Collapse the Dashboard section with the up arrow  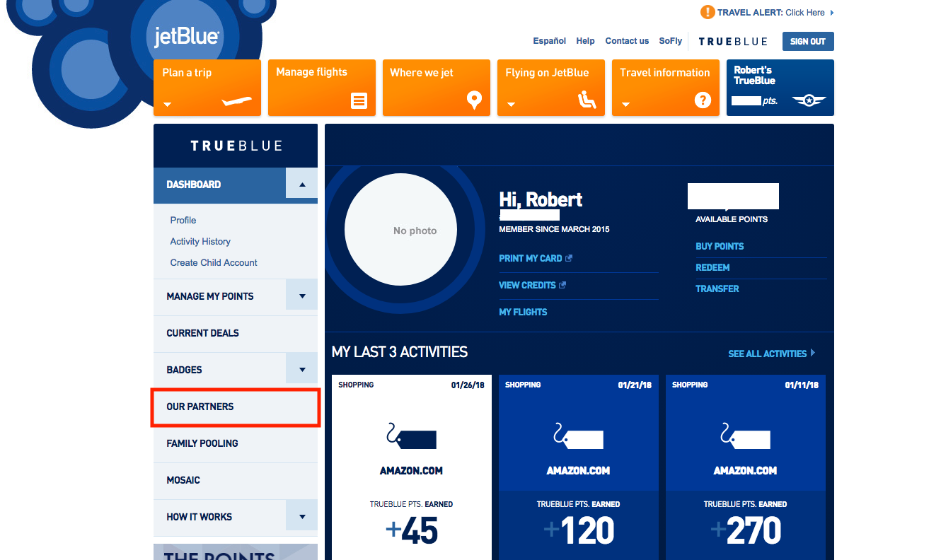click(302, 185)
